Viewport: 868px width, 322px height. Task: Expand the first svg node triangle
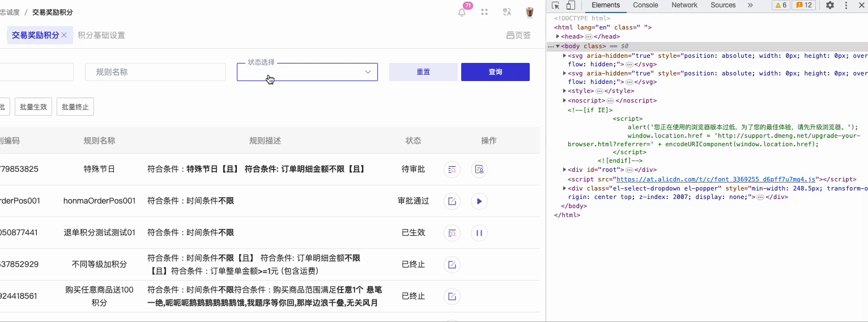[x=564, y=56]
